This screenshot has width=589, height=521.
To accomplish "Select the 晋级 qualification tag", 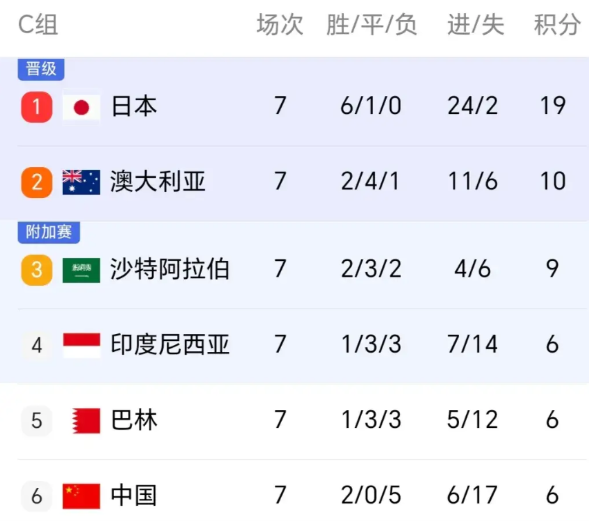I will coord(41,69).
